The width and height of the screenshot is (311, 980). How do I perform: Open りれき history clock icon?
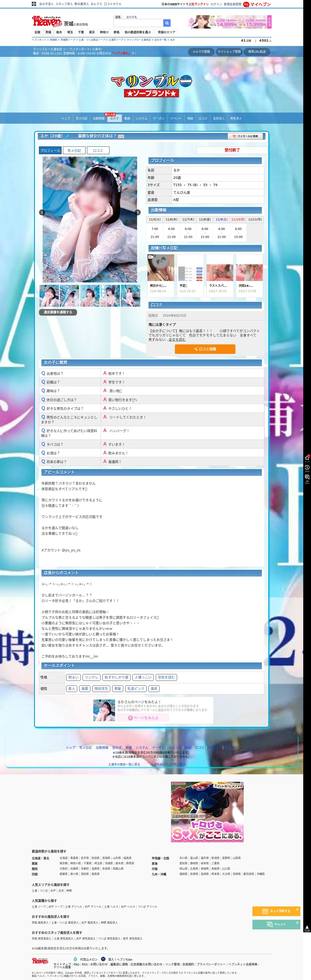click(x=307, y=468)
